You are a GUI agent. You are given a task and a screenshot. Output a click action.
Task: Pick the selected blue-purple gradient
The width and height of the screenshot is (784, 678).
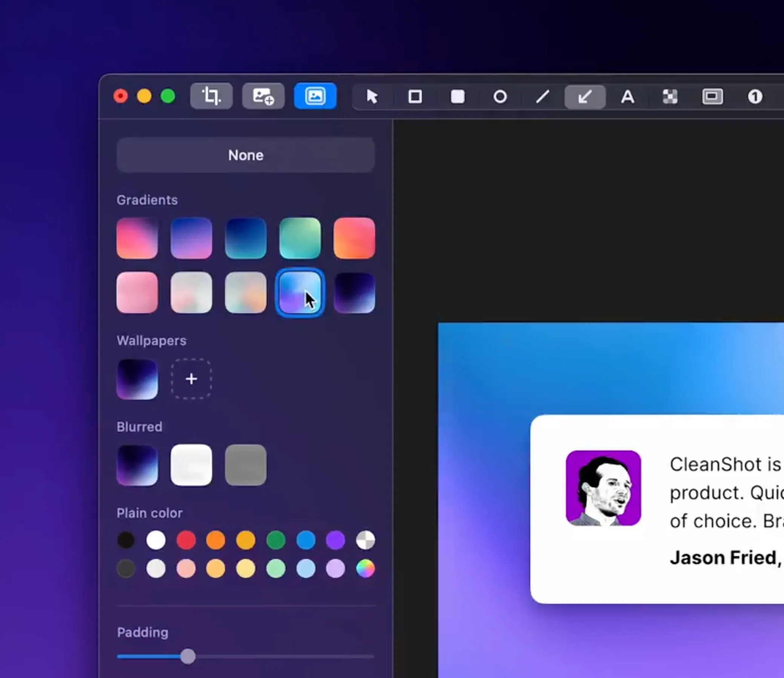click(x=300, y=292)
